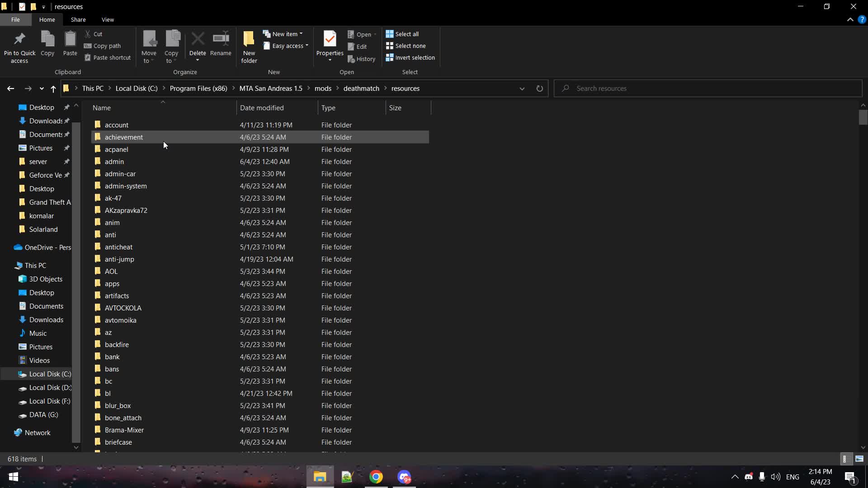Open Properties from the ribbon

pyautogui.click(x=330, y=39)
